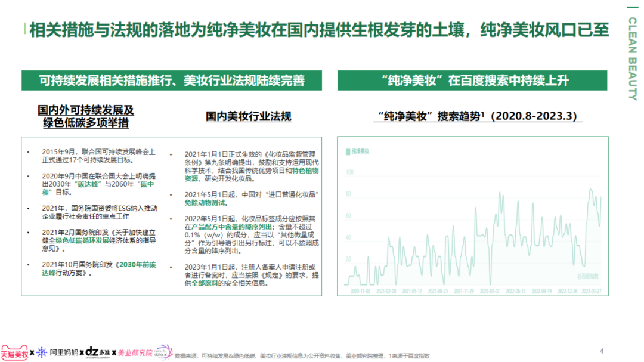Click x-axis date 2021-08-23
The image size is (644, 362).
coord(438,291)
